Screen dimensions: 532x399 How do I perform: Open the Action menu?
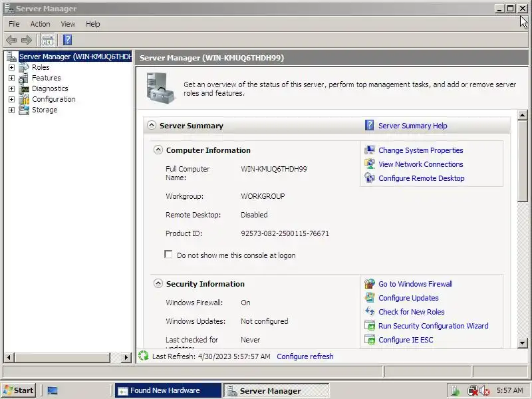click(40, 24)
